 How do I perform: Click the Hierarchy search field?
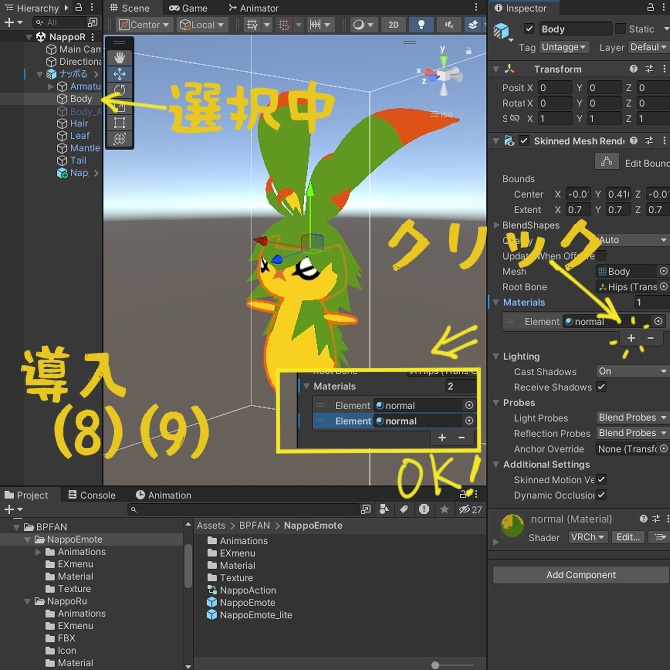60,22
